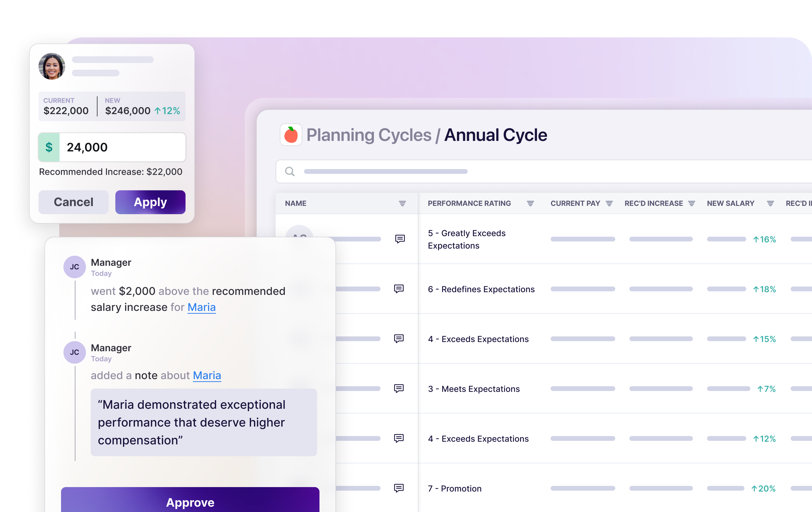Open comment for Redefines Expectations row
Image resolution: width=812 pixels, height=512 pixels.
[399, 289]
